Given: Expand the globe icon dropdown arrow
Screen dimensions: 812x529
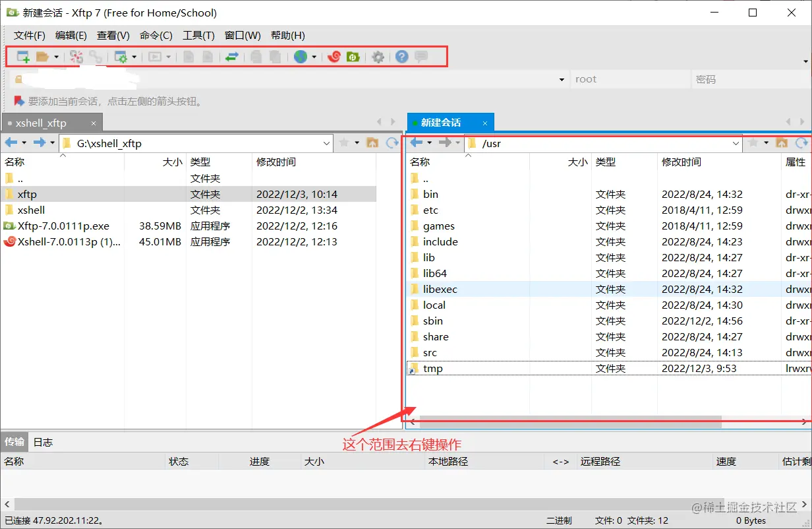Looking at the screenshot, I should tap(314, 57).
